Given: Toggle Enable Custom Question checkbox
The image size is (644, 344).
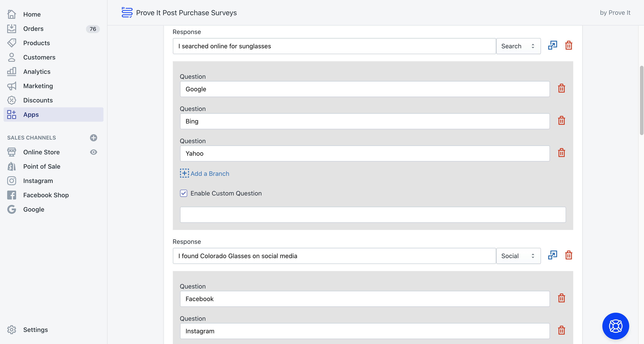Looking at the screenshot, I should [x=183, y=193].
